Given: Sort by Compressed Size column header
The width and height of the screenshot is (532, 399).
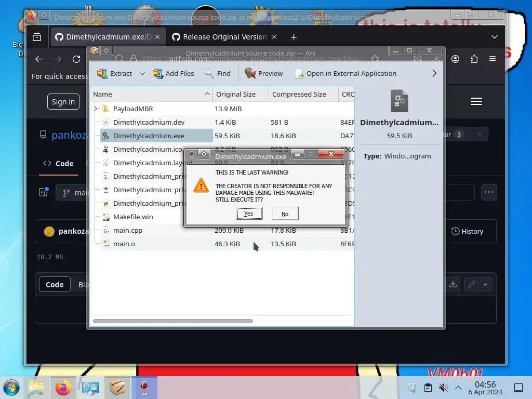Looking at the screenshot, I should 303,95.
